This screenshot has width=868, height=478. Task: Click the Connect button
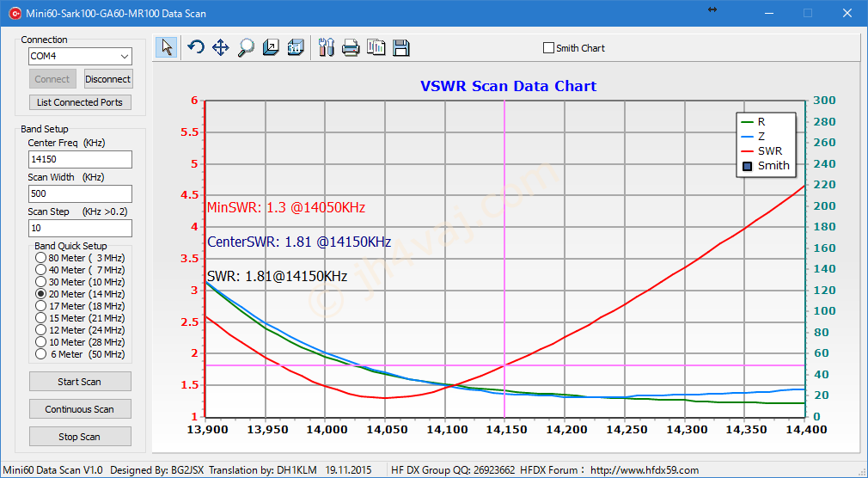[52, 79]
